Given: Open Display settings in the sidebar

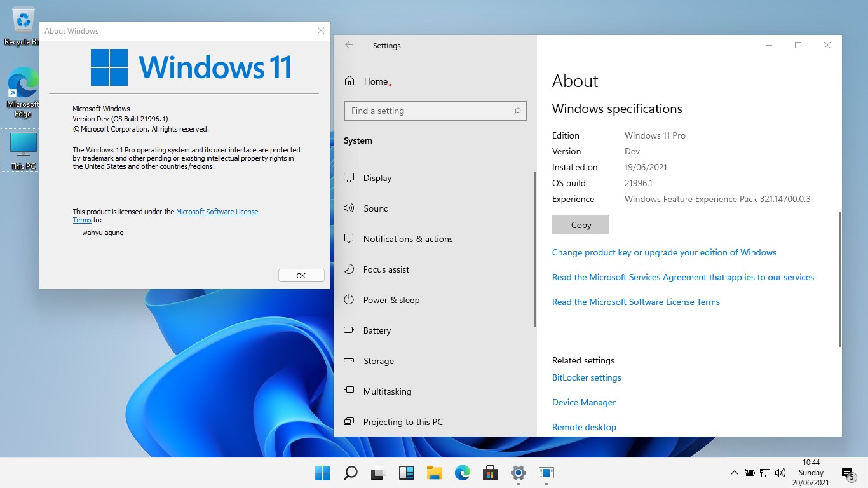Looking at the screenshot, I should tap(434, 178).
